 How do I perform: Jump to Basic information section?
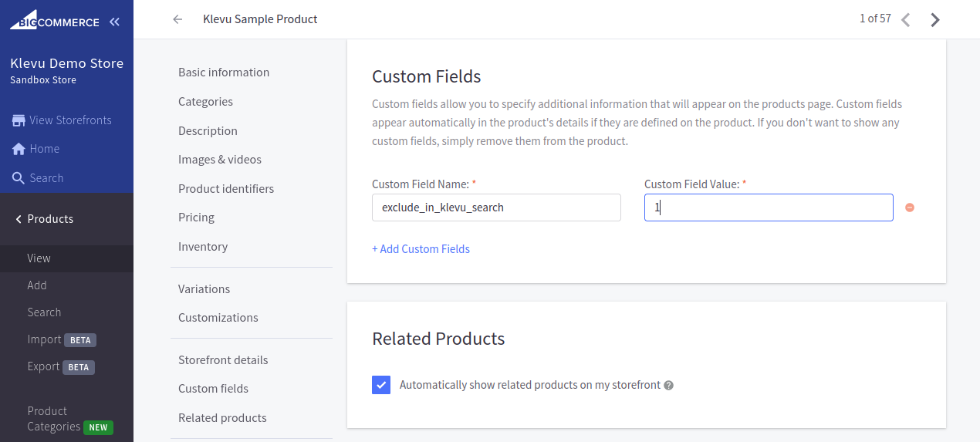[224, 73]
